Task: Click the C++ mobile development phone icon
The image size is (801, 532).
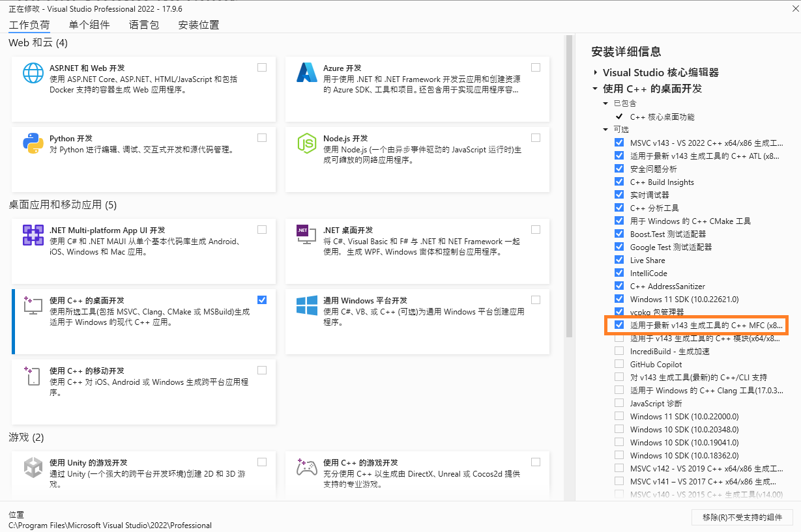Action: tap(33, 376)
